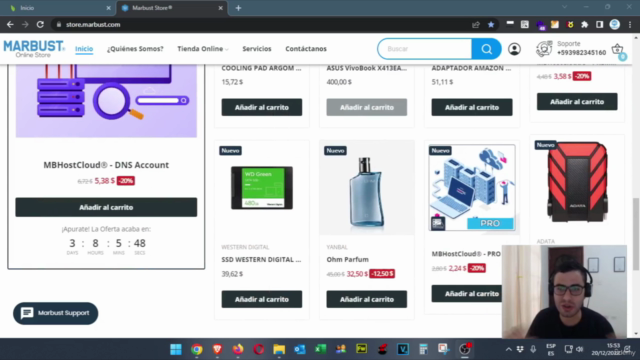Open the browser Extensions puzzle icon

tap(584, 24)
